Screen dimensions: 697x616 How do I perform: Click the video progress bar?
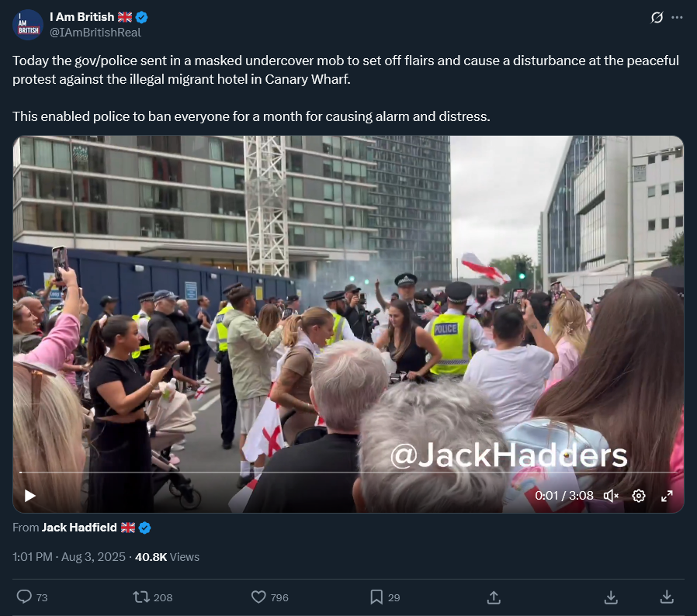click(x=348, y=472)
